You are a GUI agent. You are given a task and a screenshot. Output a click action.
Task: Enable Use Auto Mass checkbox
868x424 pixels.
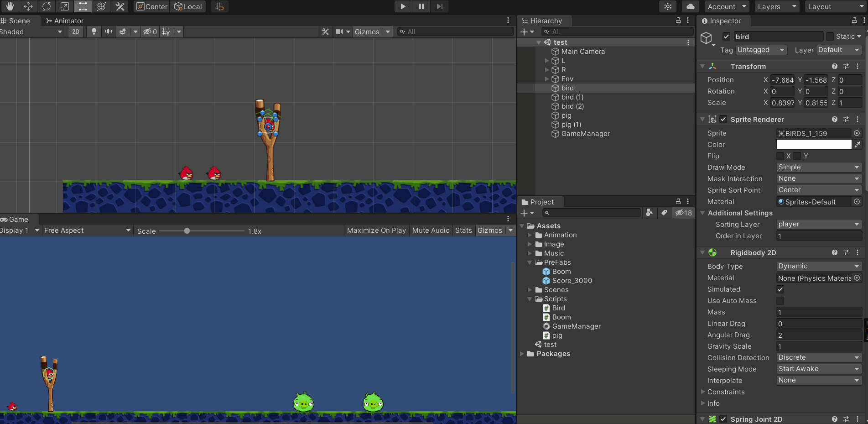click(780, 301)
